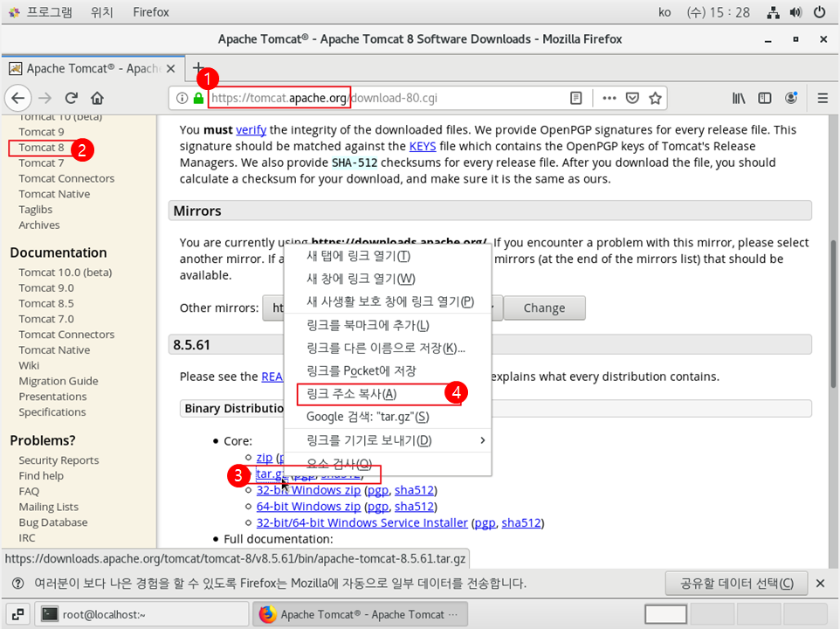840x629 pixels.
Task: Toggle reader view icon in address bar
Action: pyautogui.click(x=576, y=98)
